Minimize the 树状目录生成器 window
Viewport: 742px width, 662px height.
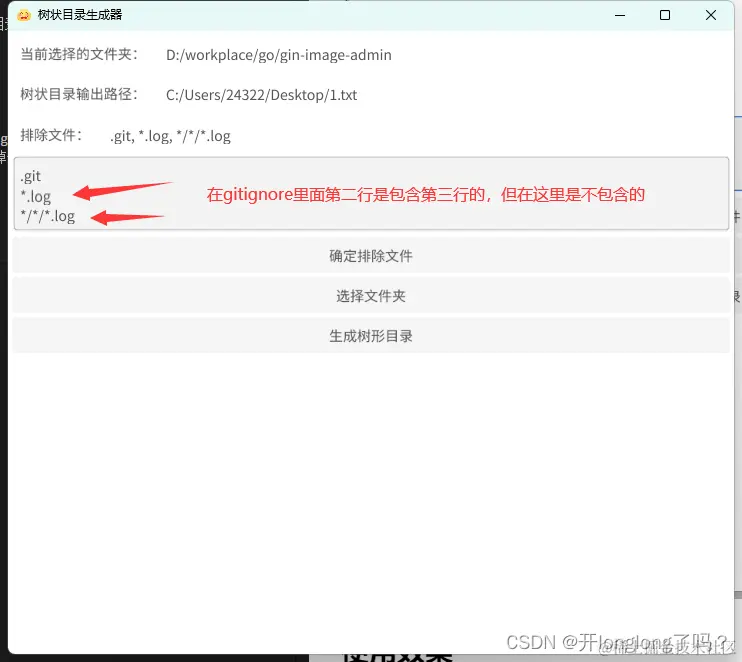620,15
